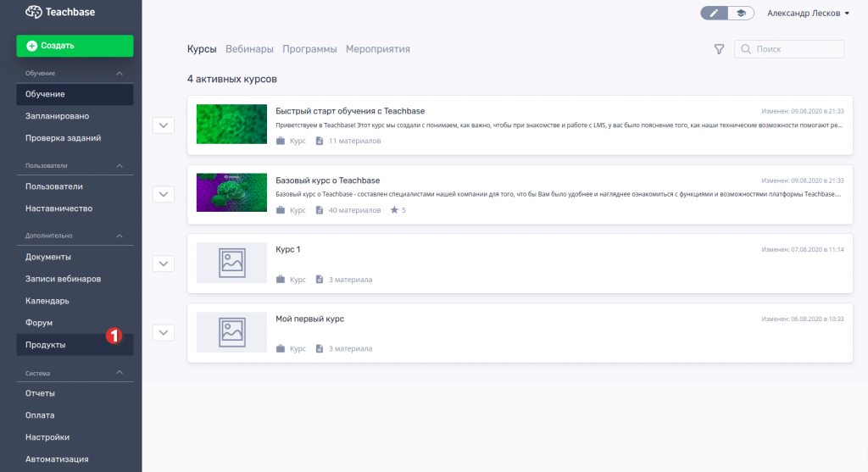
Task: Click the search magnifier icon
Action: pyautogui.click(x=746, y=49)
